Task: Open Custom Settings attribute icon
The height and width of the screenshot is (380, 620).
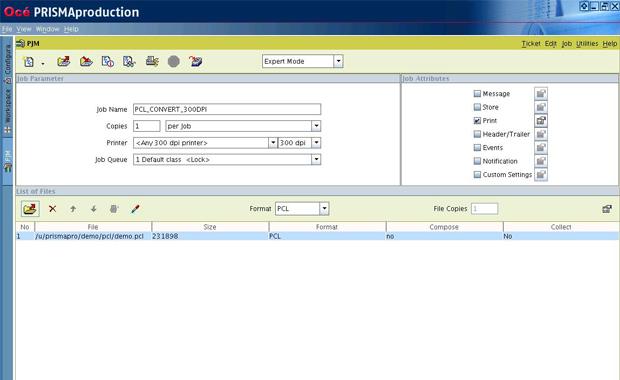Action: tap(541, 174)
